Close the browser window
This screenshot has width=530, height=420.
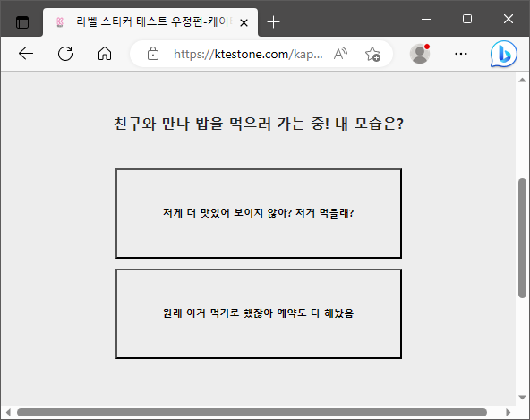point(509,20)
